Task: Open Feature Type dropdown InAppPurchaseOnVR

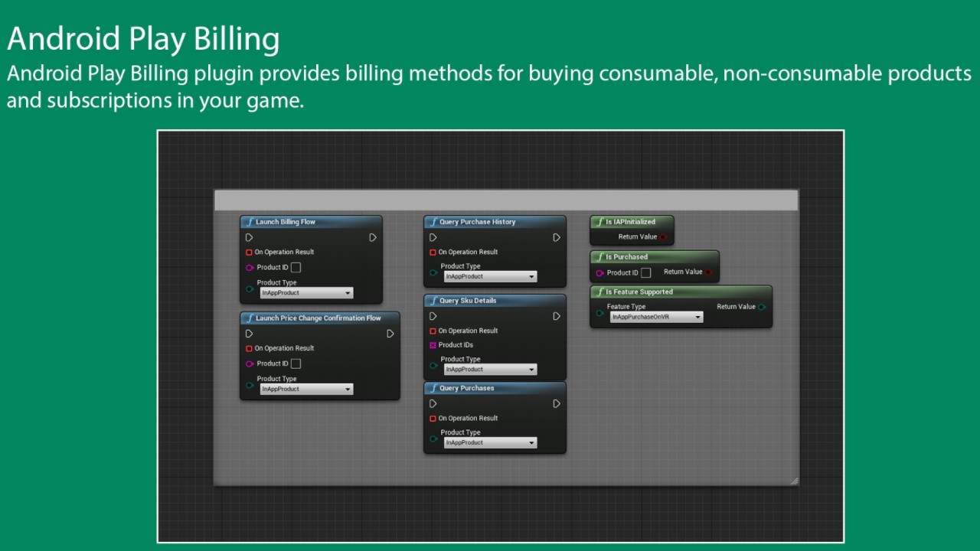Action: [x=656, y=317]
